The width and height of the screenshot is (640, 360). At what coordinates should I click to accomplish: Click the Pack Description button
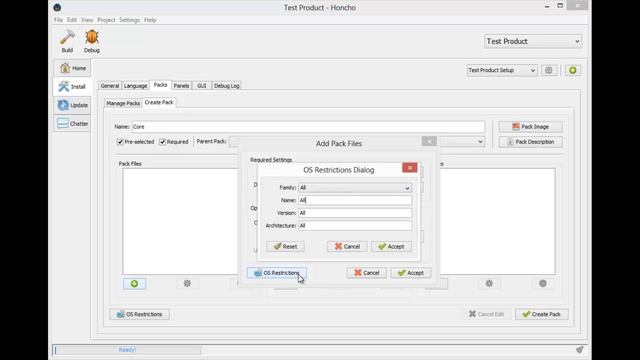coord(530,142)
